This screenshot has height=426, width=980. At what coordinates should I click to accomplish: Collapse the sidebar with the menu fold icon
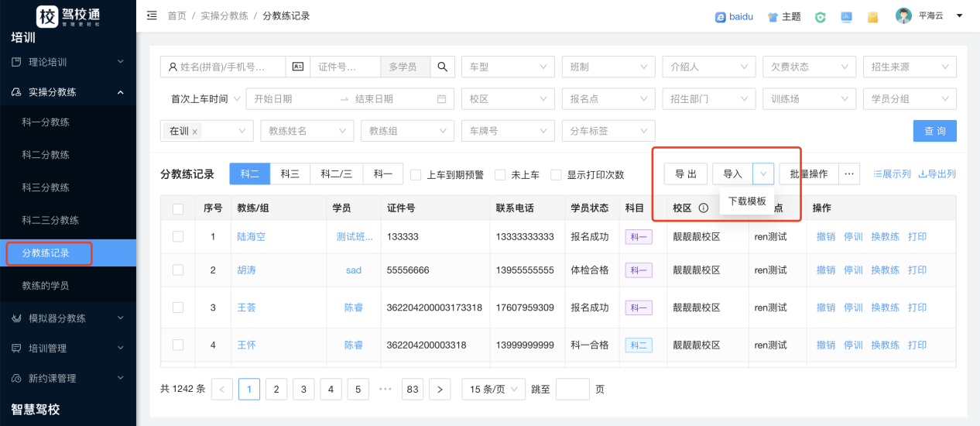(x=152, y=15)
